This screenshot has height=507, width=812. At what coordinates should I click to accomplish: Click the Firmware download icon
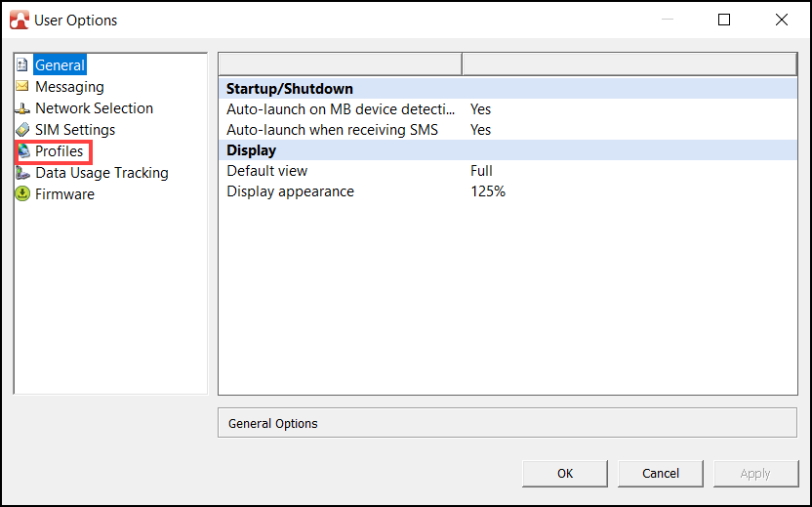(x=22, y=194)
